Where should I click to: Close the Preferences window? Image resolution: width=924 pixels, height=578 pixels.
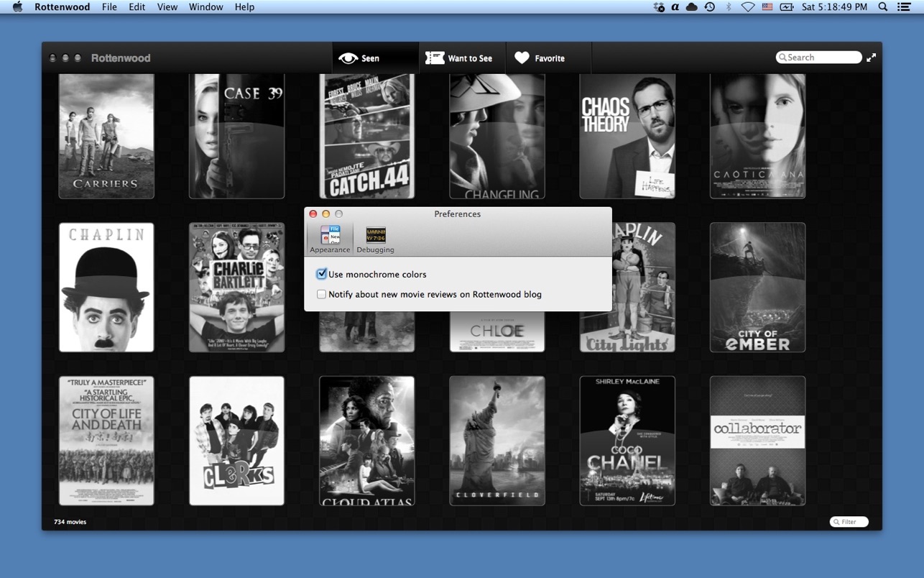(x=313, y=214)
